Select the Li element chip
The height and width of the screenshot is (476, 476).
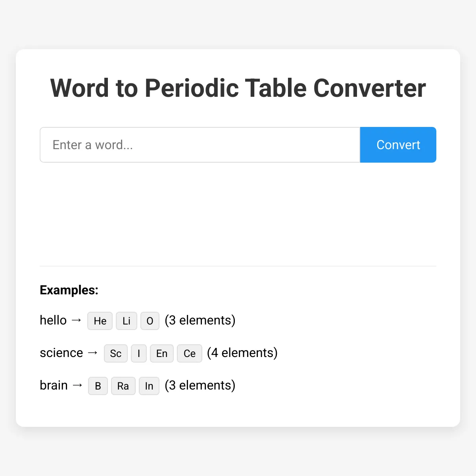click(x=127, y=321)
